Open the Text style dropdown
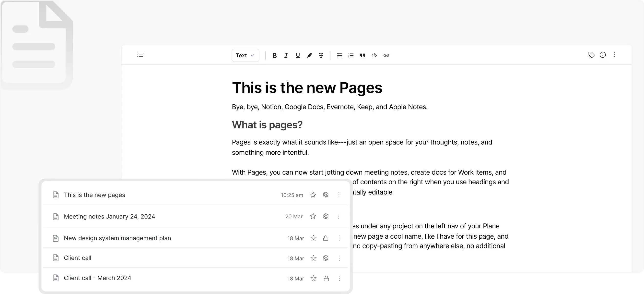This screenshot has height=294, width=644. [x=245, y=55]
